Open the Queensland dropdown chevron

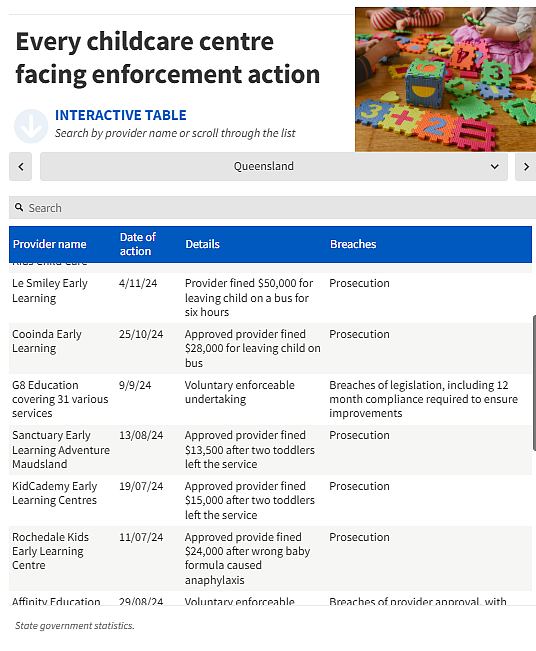point(494,166)
